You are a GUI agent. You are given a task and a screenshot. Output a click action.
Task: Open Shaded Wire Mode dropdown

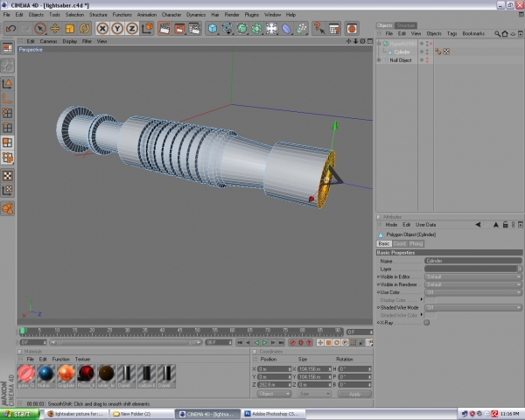473,307
